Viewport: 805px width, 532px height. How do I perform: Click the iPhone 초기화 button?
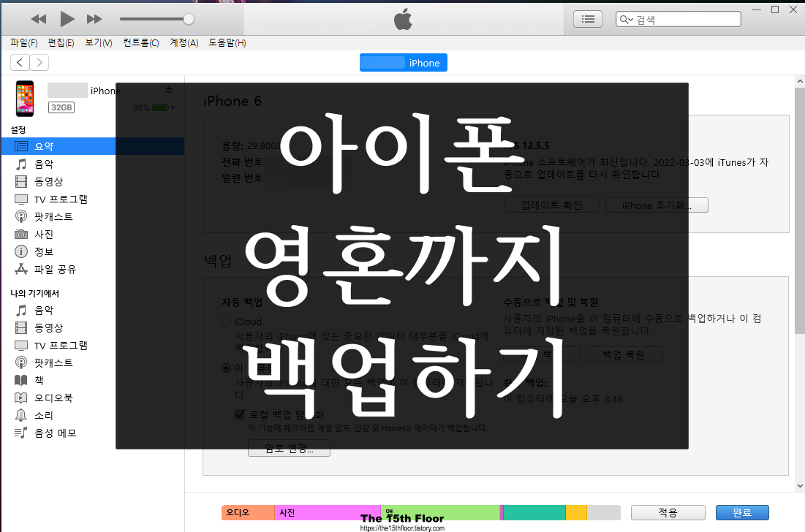[x=657, y=205]
